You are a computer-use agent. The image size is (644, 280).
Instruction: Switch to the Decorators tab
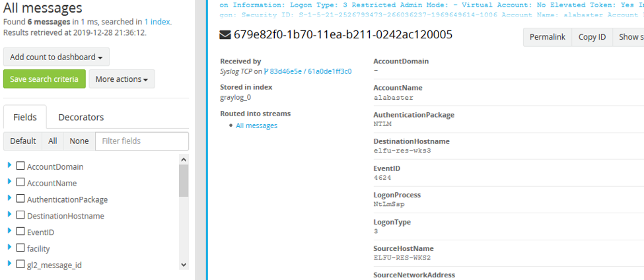click(81, 118)
